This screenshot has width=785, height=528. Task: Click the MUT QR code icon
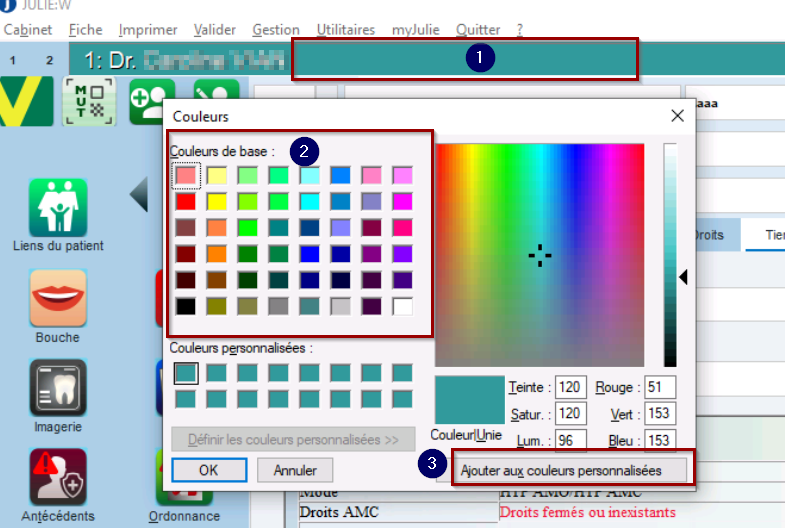coord(89,101)
